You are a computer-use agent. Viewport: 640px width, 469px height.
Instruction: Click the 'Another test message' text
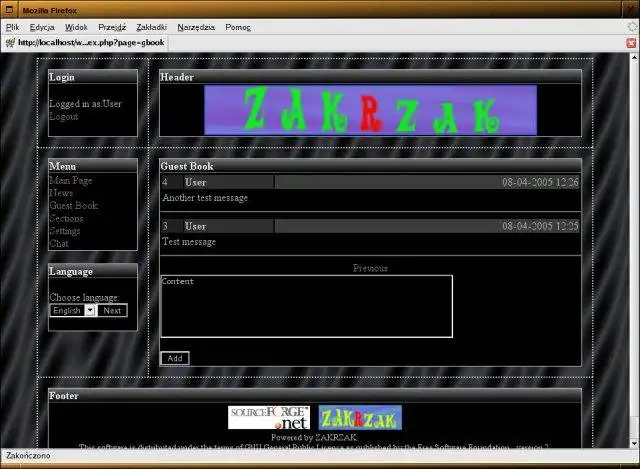point(205,198)
